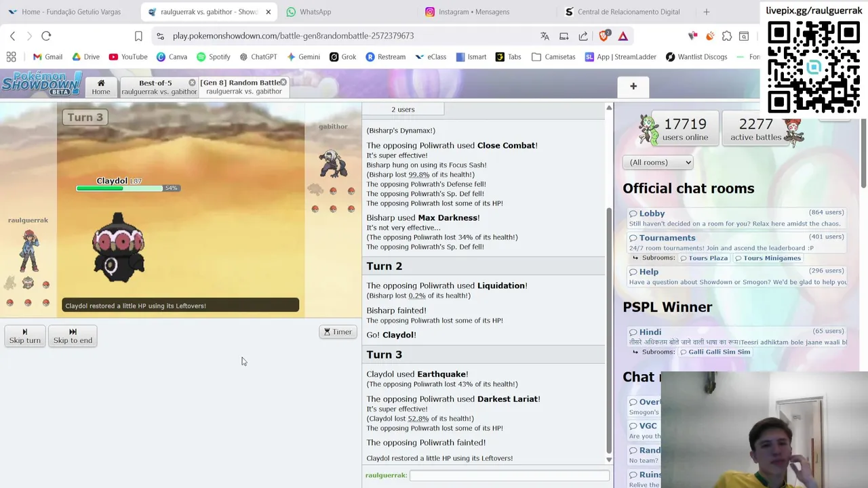Open the Spotify bookmark
Image resolution: width=868 pixels, height=488 pixels.
pyautogui.click(x=213, y=57)
